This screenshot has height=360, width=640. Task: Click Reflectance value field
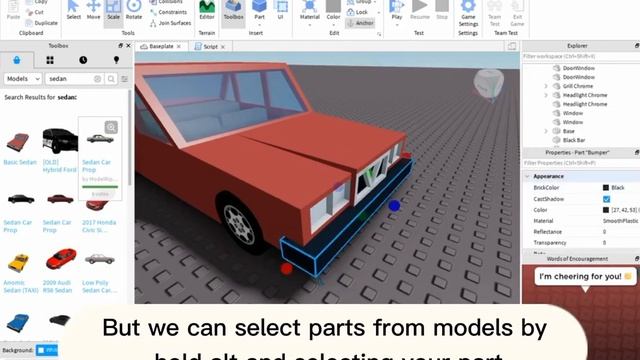[620, 232]
